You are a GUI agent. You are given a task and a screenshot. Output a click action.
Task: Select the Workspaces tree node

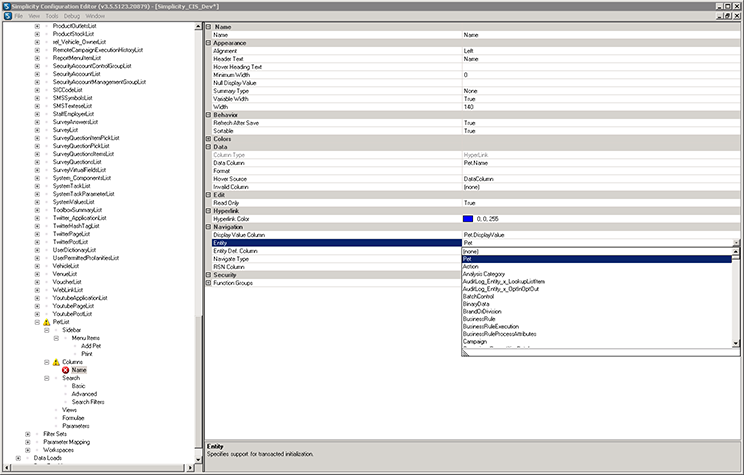click(x=58, y=450)
